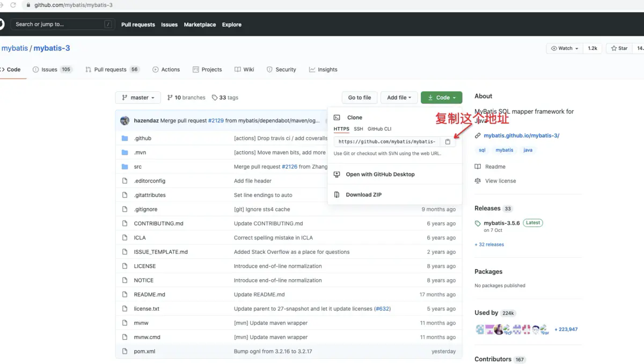Open Explore from the top navigation
The width and height of the screenshot is (644, 364).
click(232, 25)
